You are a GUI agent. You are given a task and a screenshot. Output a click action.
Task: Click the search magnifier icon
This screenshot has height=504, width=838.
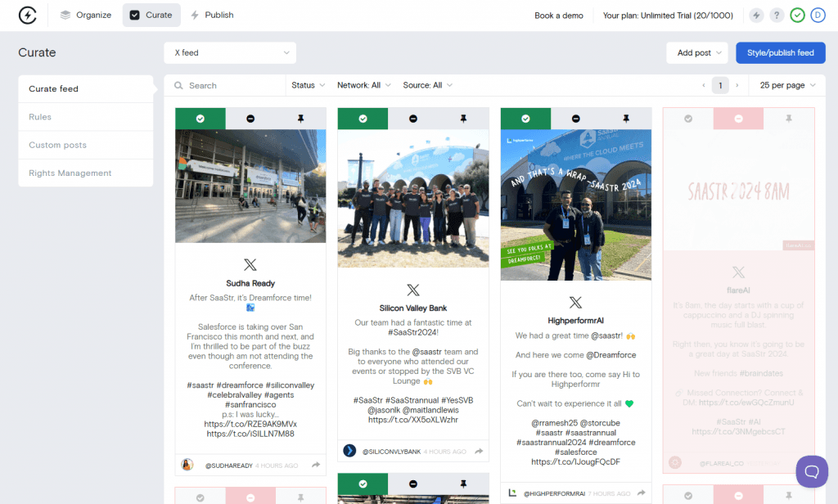(x=178, y=86)
